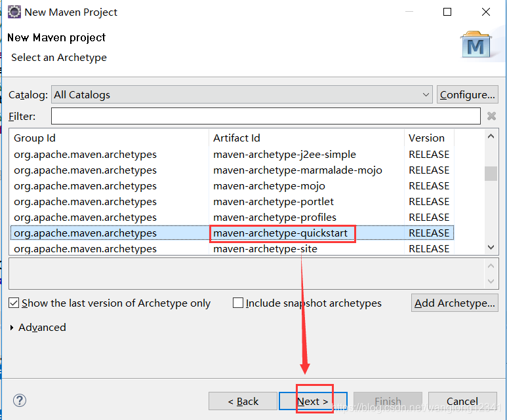
Task: Click Group Id cell of maven-archetype-portlet row
Action: [x=85, y=202]
